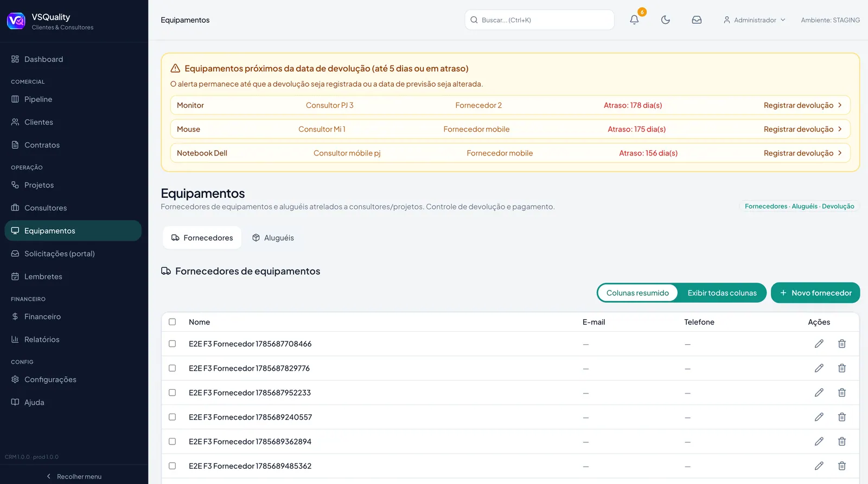Toggle the select-all checkbox in table header

(173, 322)
